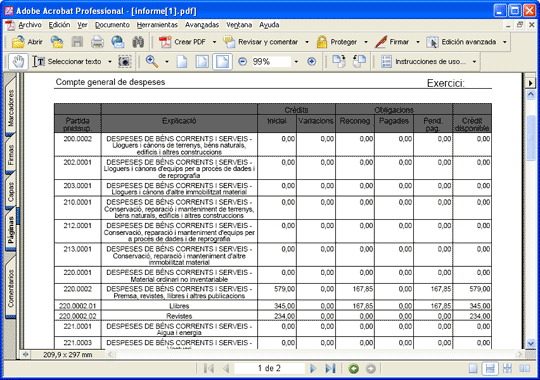This screenshot has height=380, width=540.
Task: Open the Capas side tab
Action: coord(11,192)
